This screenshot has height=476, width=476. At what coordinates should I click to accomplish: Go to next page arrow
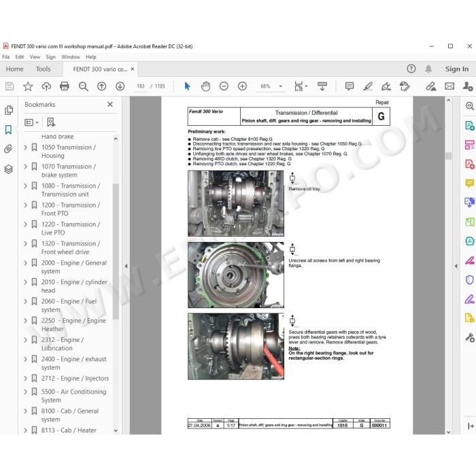pos(120,86)
